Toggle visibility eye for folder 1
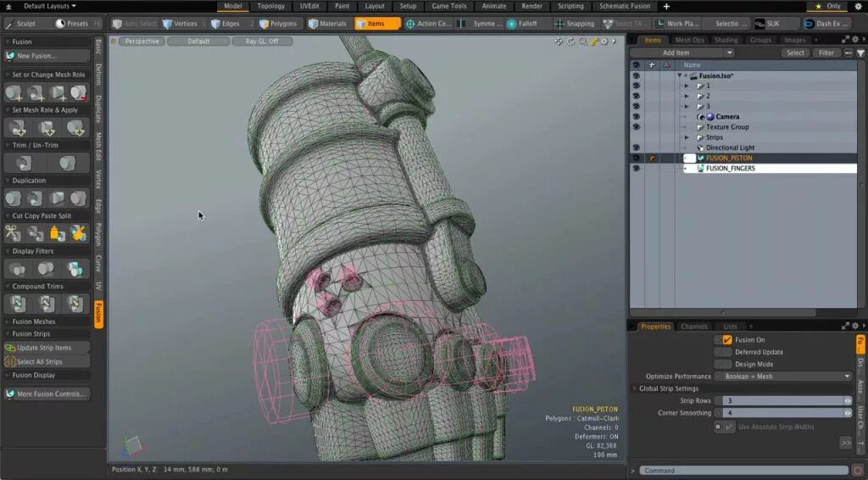 point(636,86)
